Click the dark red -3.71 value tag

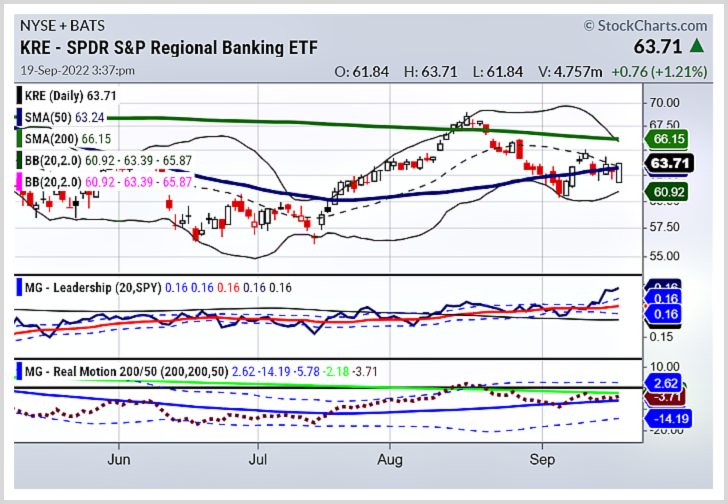[x=665, y=397]
